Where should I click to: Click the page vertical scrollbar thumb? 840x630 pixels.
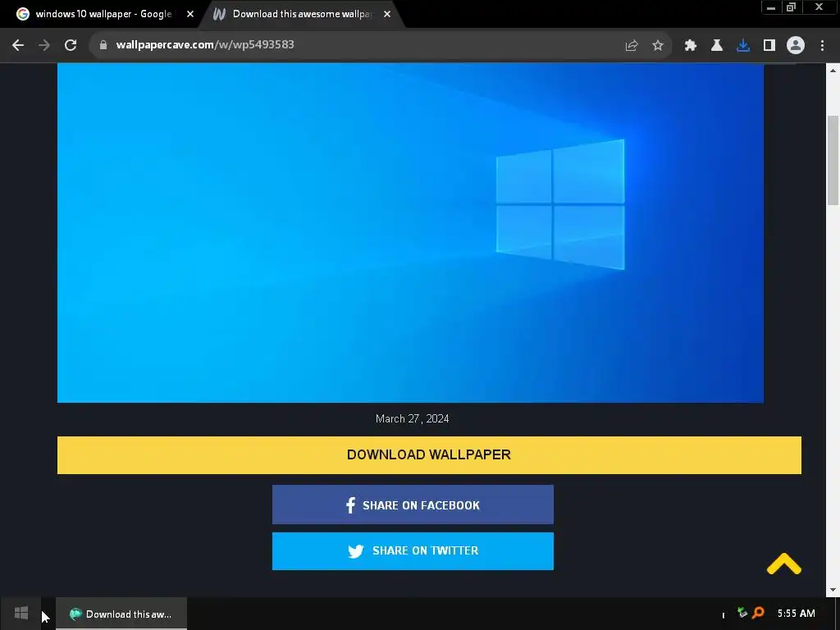click(833, 160)
